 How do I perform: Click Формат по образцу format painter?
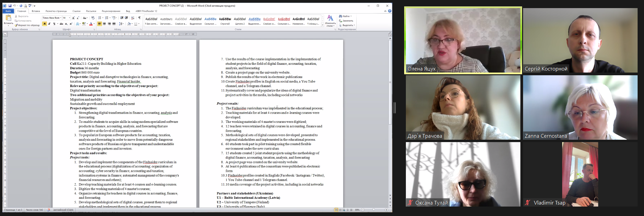click(27, 25)
